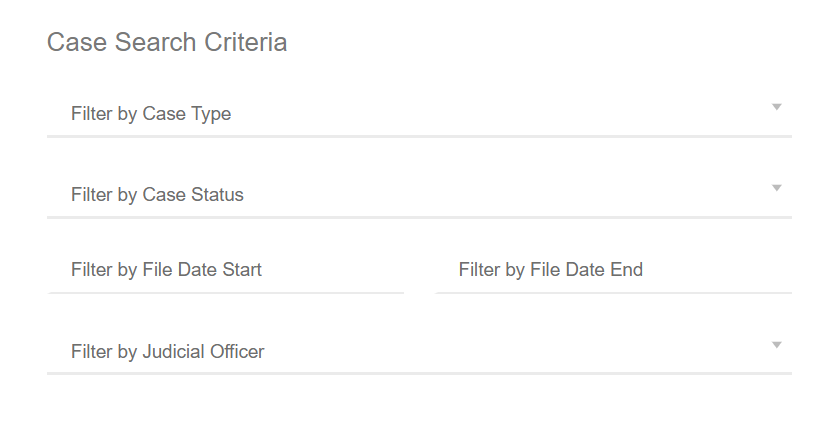The height and width of the screenshot is (438, 835).
Task: Click the word "Criteria" in the page title
Action: [245, 43]
